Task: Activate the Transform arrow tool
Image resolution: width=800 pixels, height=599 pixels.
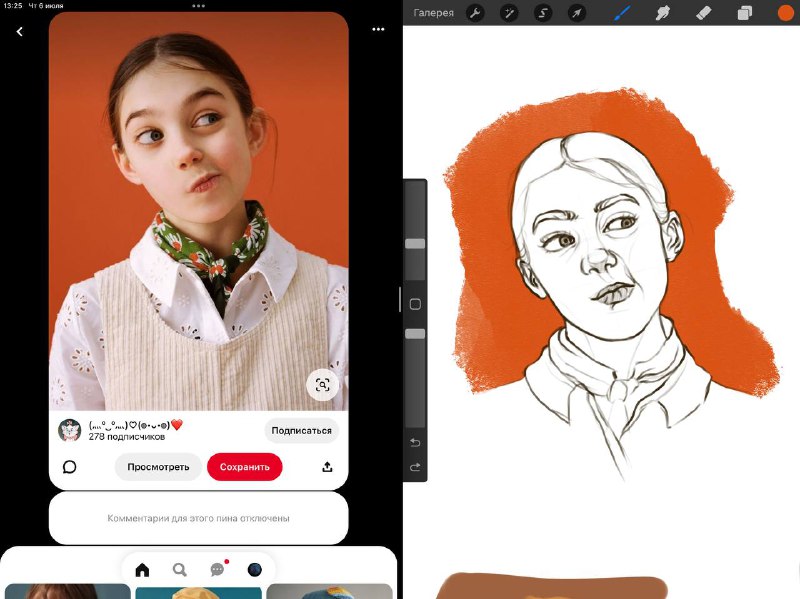Action: (577, 13)
